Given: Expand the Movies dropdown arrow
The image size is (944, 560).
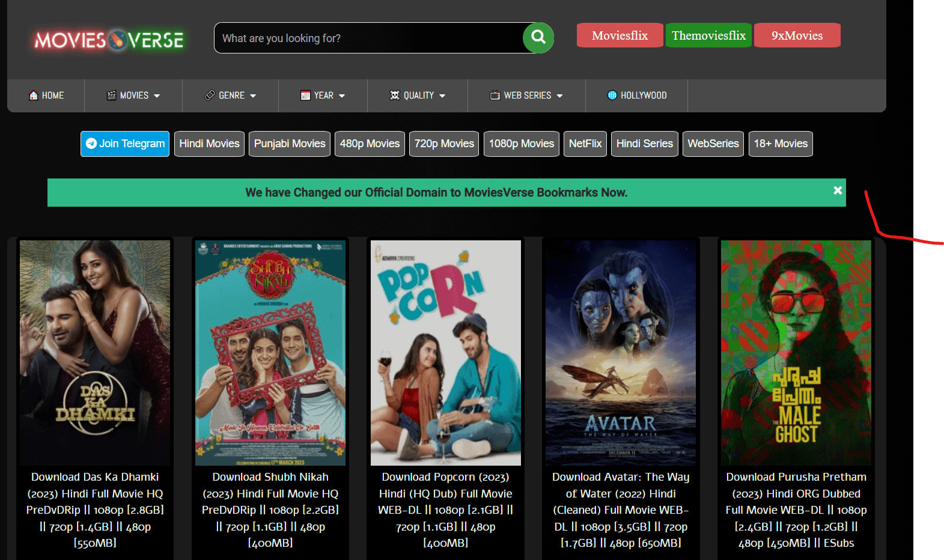Looking at the screenshot, I should click(x=157, y=96).
